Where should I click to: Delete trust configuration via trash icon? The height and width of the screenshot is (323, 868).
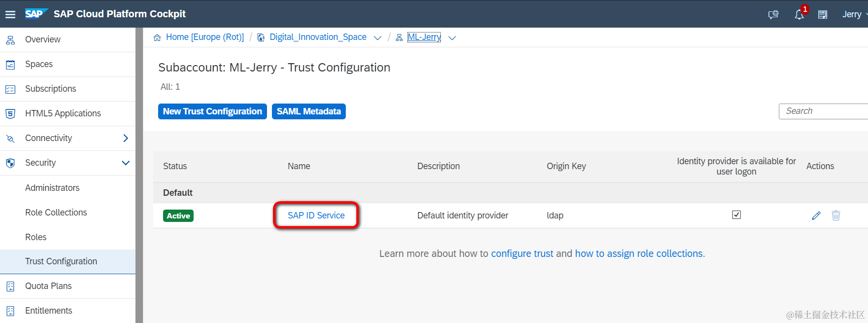coord(836,215)
